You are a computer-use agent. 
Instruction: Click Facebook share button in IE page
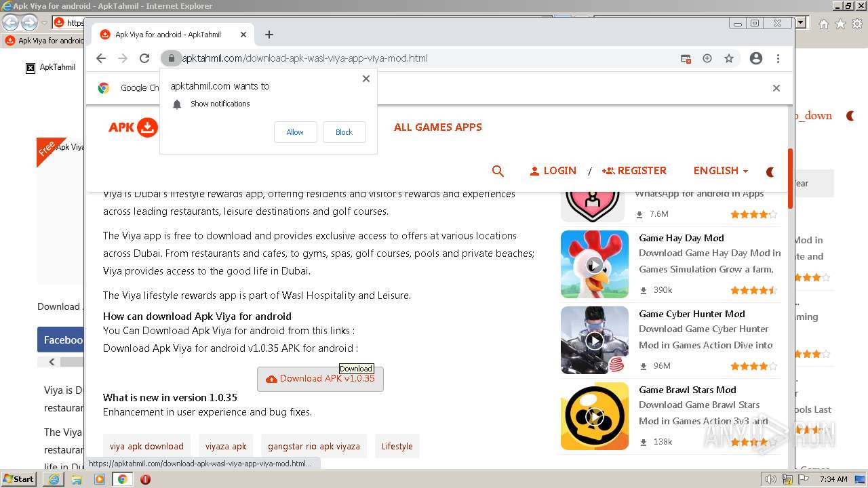pos(61,340)
